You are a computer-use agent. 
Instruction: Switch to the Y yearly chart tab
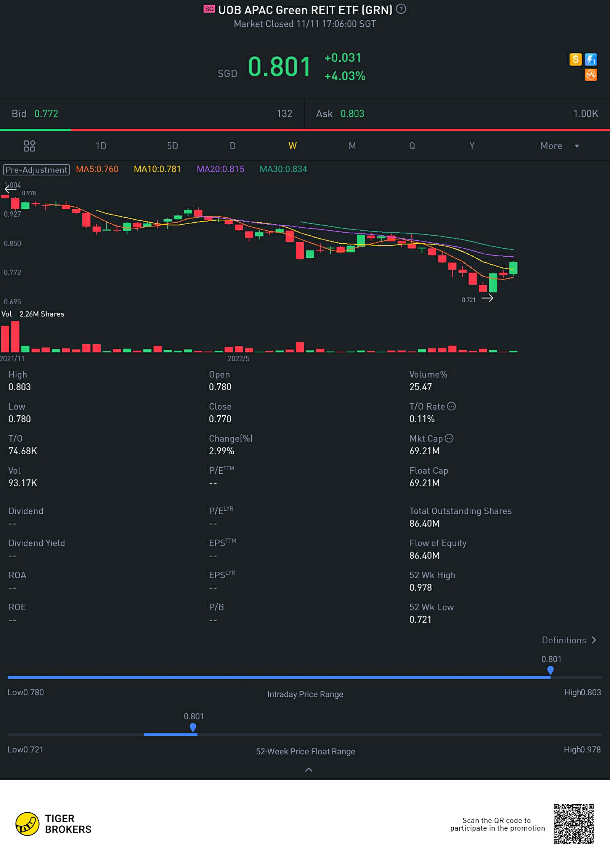coord(472,146)
